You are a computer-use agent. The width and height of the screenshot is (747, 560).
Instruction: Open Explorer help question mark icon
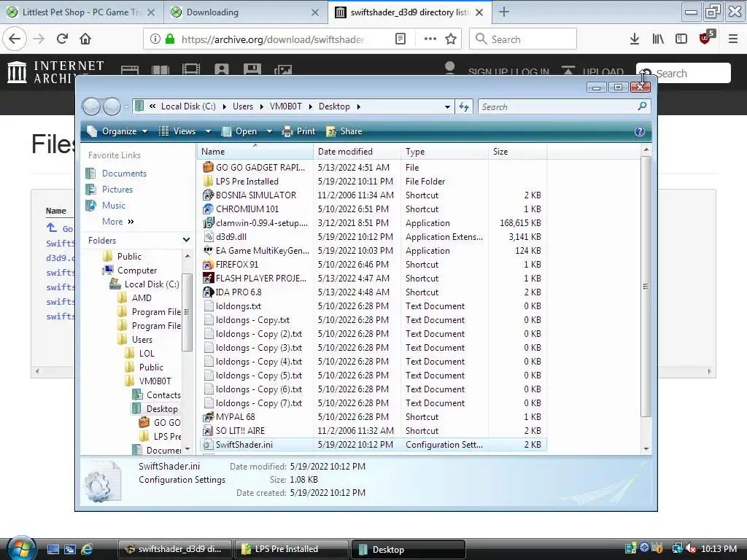point(640,131)
